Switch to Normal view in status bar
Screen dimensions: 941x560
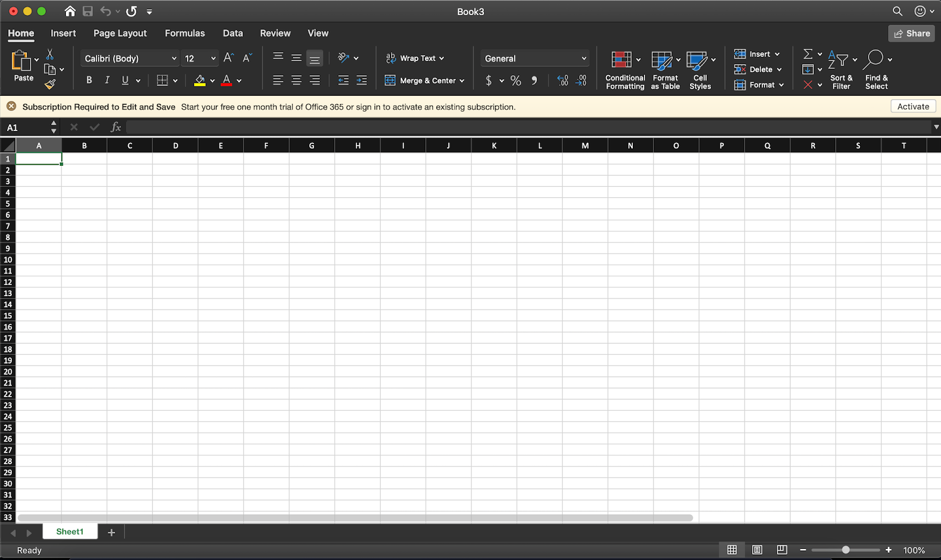coord(732,550)
